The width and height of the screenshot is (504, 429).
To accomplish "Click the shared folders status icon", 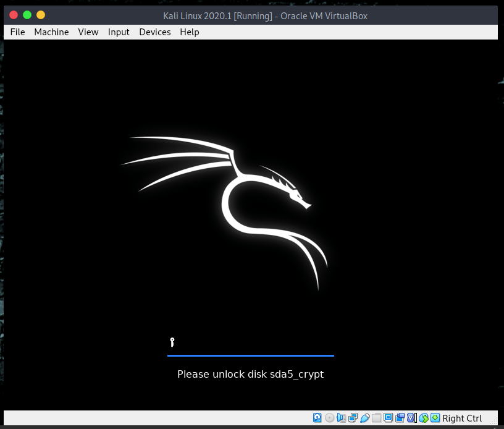I will [x=376, y=418].
